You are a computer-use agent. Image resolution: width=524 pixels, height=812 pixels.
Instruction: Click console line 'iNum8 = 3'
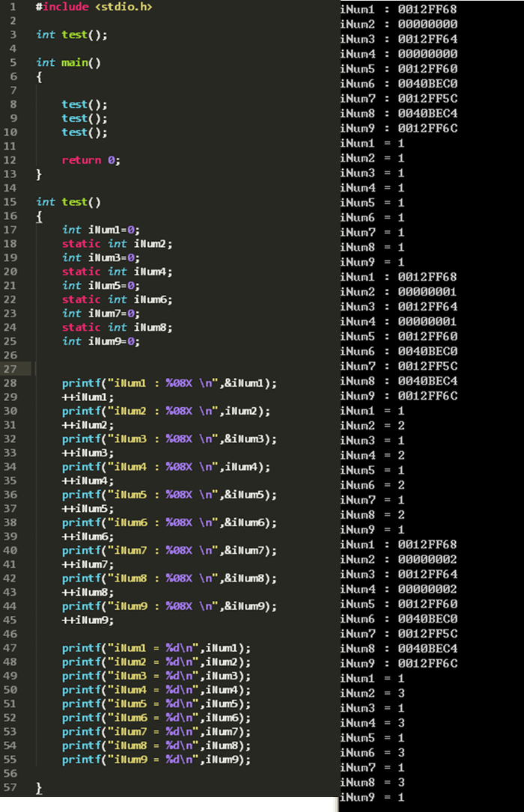point(372,783)
